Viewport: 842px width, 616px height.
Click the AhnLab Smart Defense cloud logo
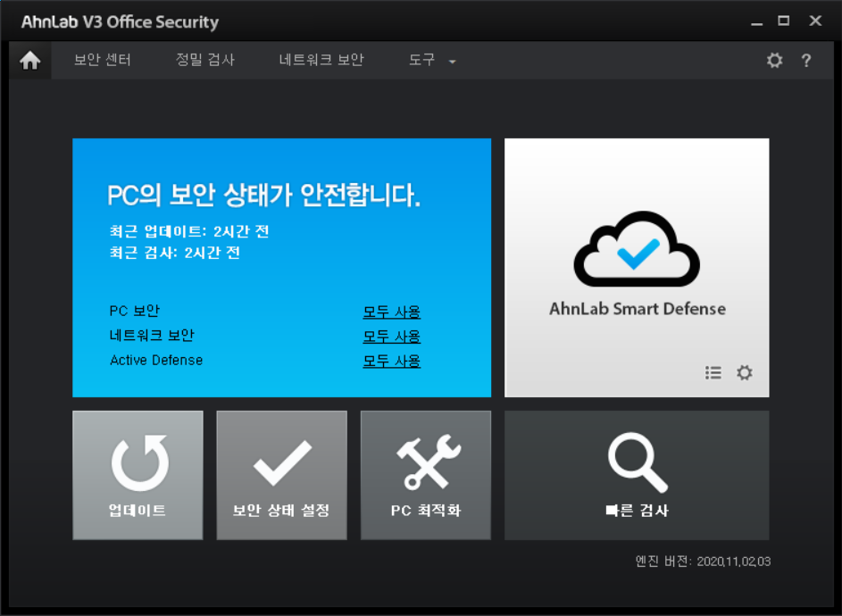(x=636, y=253)
